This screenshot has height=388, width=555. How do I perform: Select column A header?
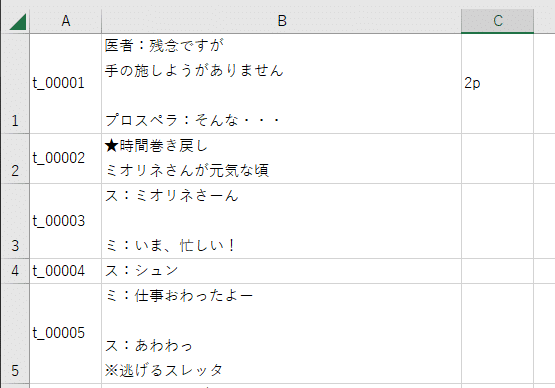65,21
